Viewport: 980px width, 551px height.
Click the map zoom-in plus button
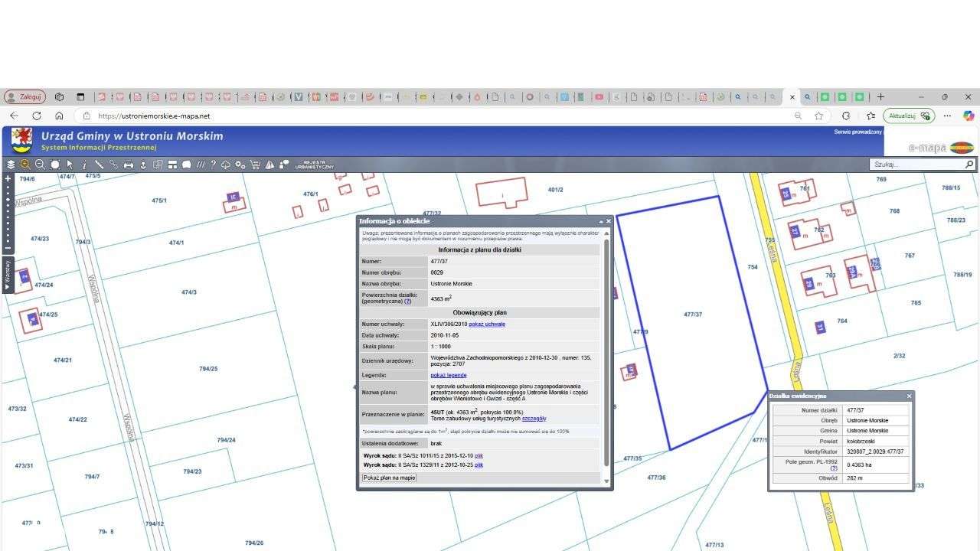(8, 178)
